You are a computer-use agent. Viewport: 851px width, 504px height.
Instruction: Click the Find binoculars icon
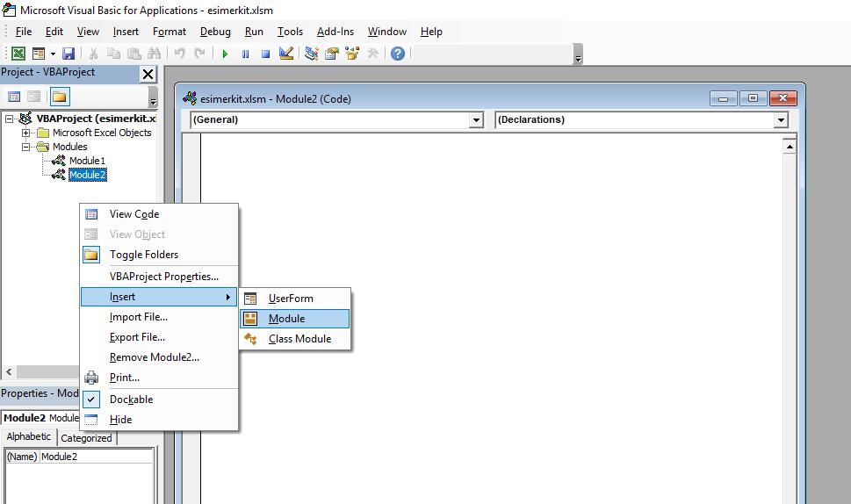(155, 54)
